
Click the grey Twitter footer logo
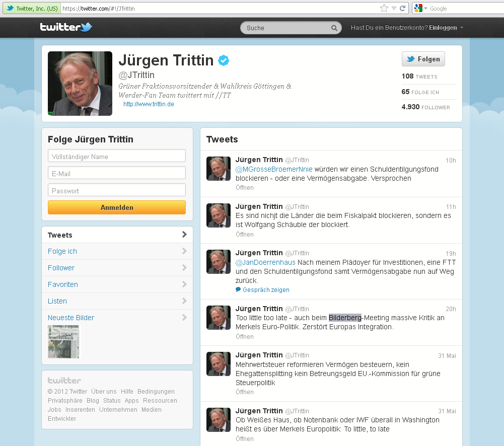point(64,381)
